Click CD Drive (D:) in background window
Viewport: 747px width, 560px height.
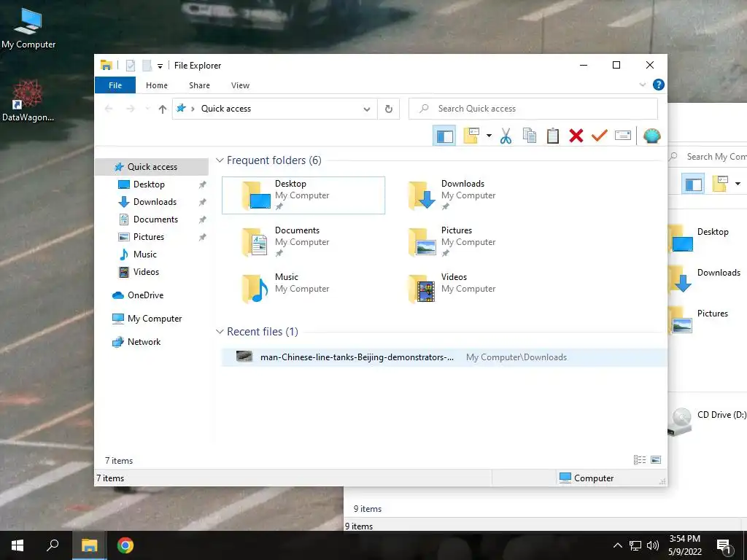click(707, 421)
